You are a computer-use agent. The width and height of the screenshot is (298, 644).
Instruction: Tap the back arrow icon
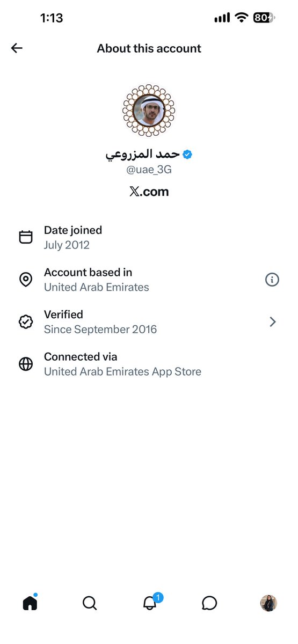[x=17, y=48]
